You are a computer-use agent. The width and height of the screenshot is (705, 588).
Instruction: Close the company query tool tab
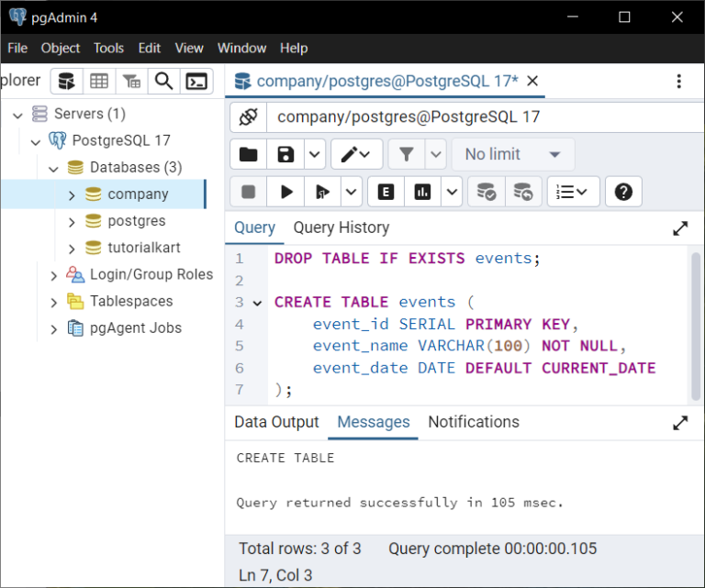click(532, 82)
